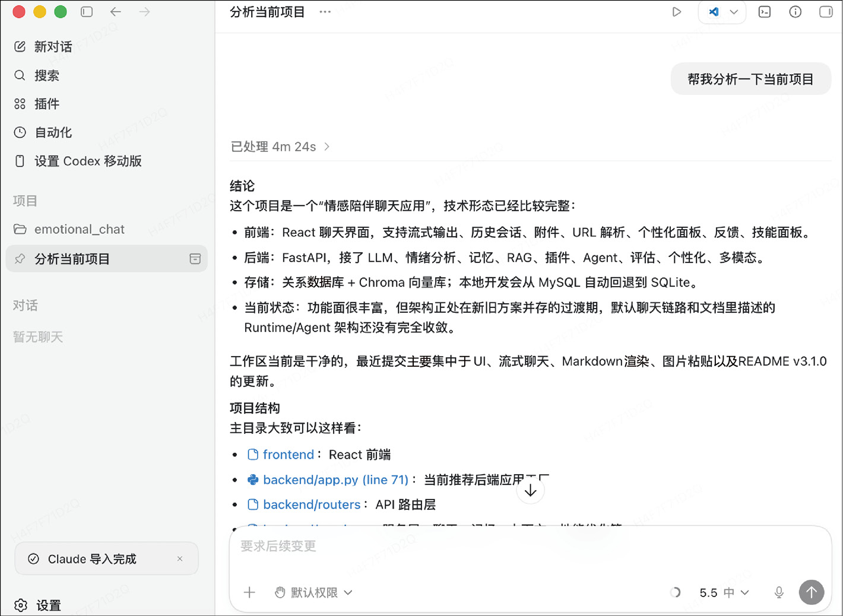Show the info circle icon
This screenshot has height=616, width=843.
(x=795, y=12)
